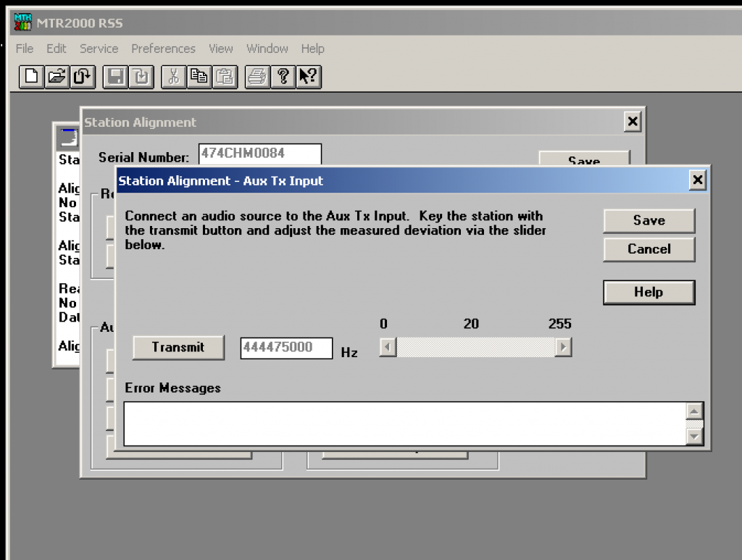Click the Cut scissors toolbar icon

point(174,77)
